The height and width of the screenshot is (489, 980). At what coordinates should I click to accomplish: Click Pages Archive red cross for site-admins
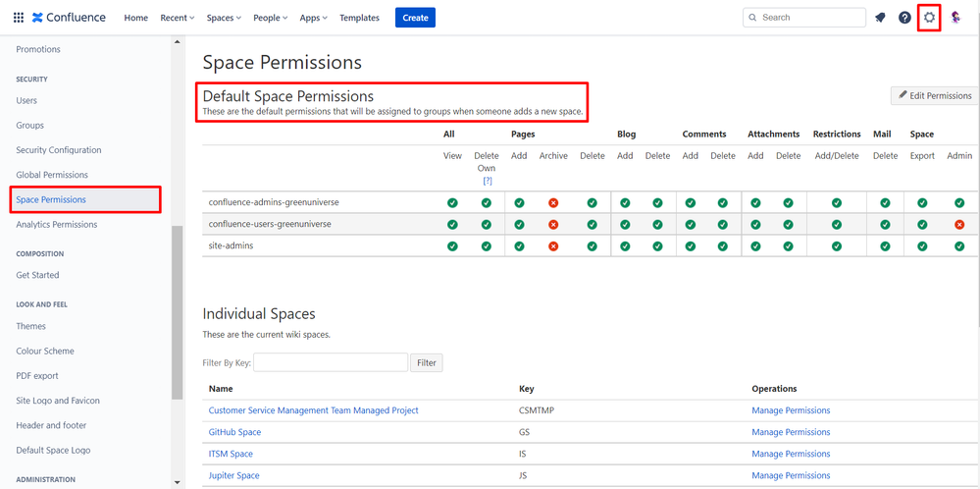pos(553,246)
